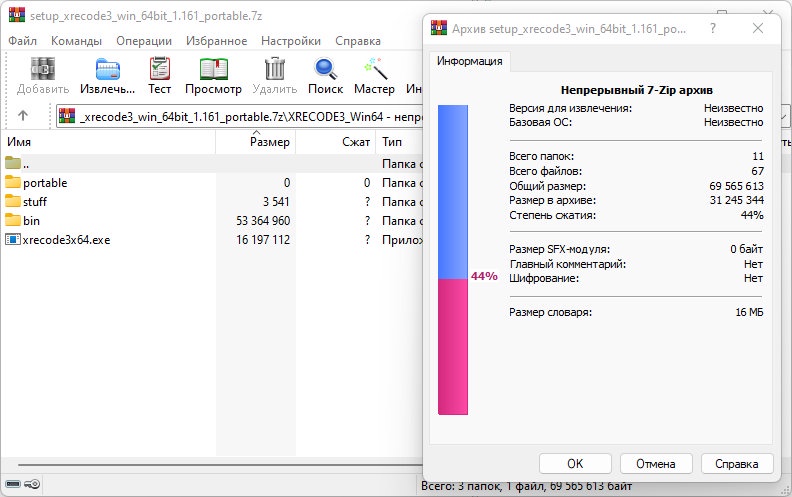Click the drive and key status bar icon
792x497 pixels.
point(24,486)
